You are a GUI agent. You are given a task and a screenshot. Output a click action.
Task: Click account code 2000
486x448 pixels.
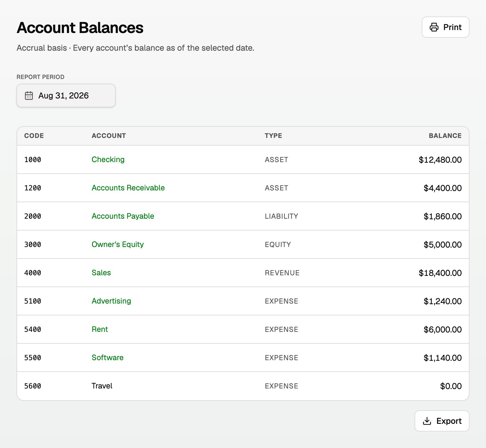coord(32,216)
